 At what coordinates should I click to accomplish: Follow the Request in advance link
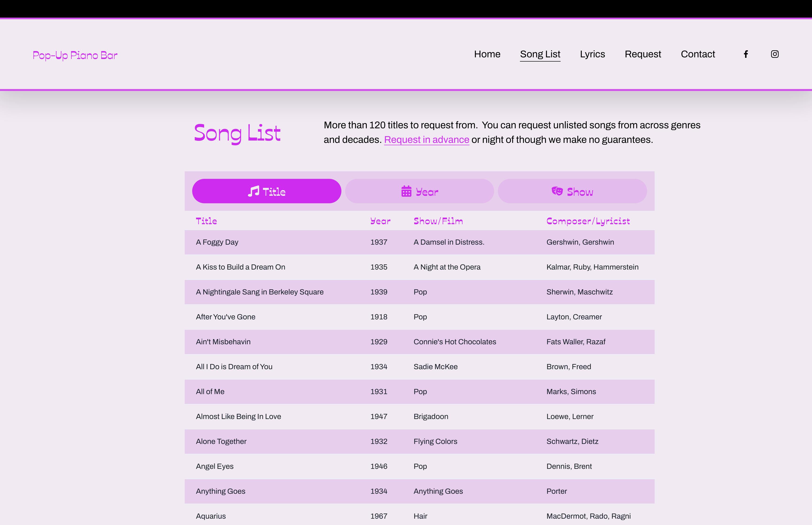point(426,139)
